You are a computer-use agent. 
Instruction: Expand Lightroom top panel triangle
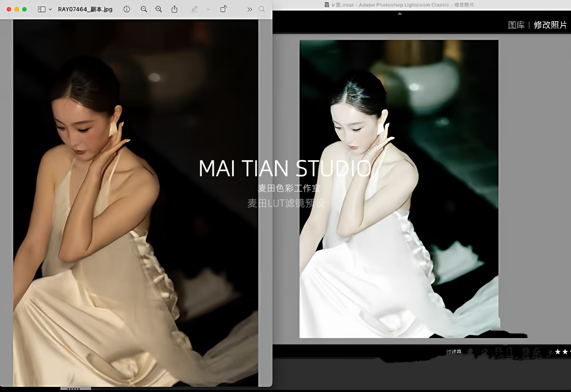[399, 14]
